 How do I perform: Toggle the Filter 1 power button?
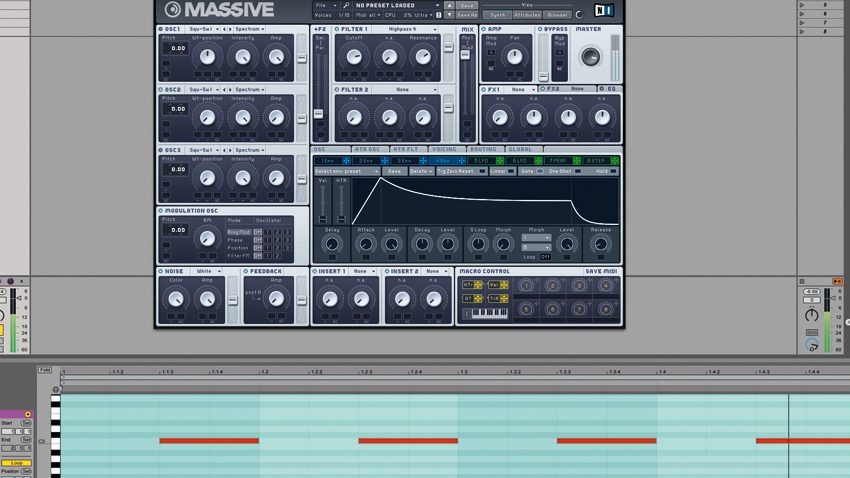click(337, 29)
